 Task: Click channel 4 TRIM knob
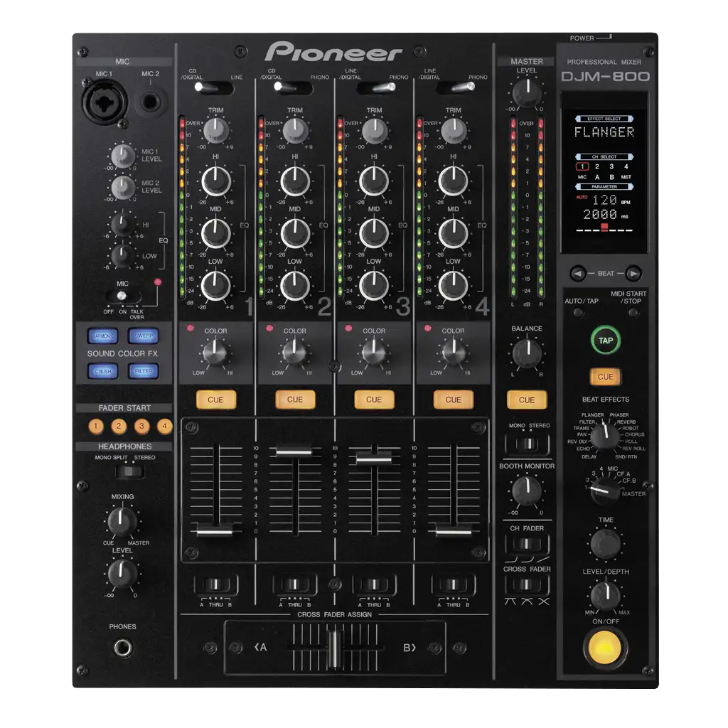point(454,131)
